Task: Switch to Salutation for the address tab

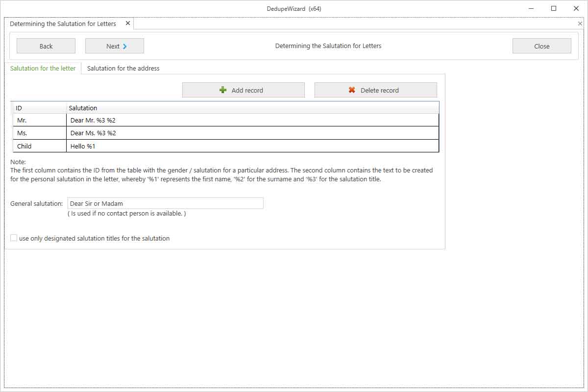Action: pos(123,69)
